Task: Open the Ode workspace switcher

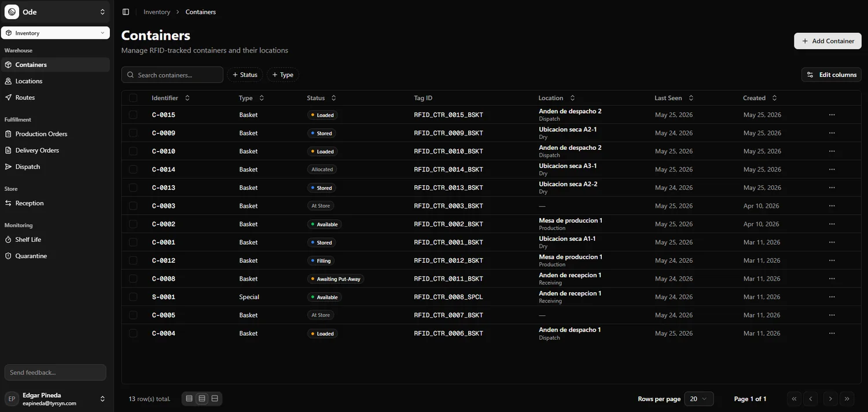Action: click(x=55, y=12)
